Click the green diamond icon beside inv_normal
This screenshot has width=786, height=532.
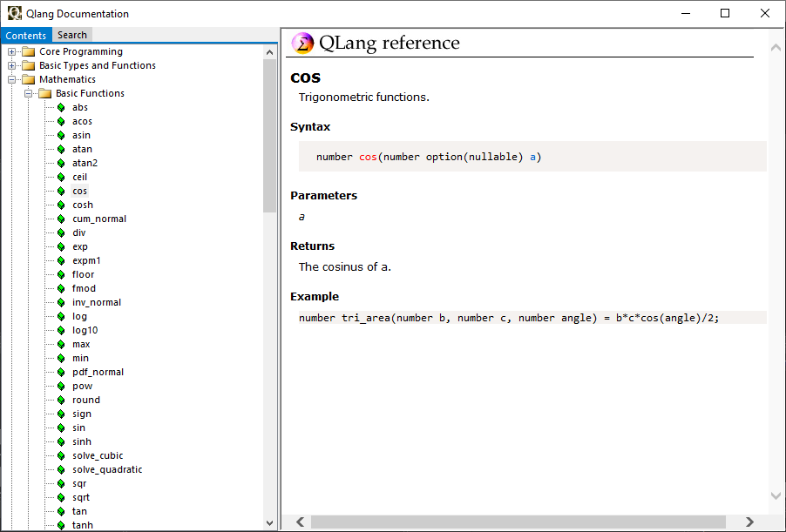coord(61,302)
